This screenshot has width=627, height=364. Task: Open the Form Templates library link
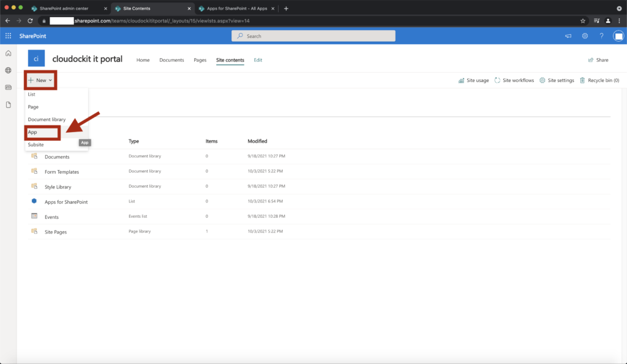pyautogui.click(x=62, y=172)
